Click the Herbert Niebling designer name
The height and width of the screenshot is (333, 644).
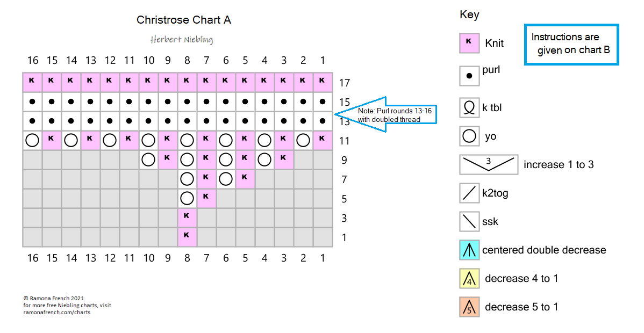coord(182,40)
